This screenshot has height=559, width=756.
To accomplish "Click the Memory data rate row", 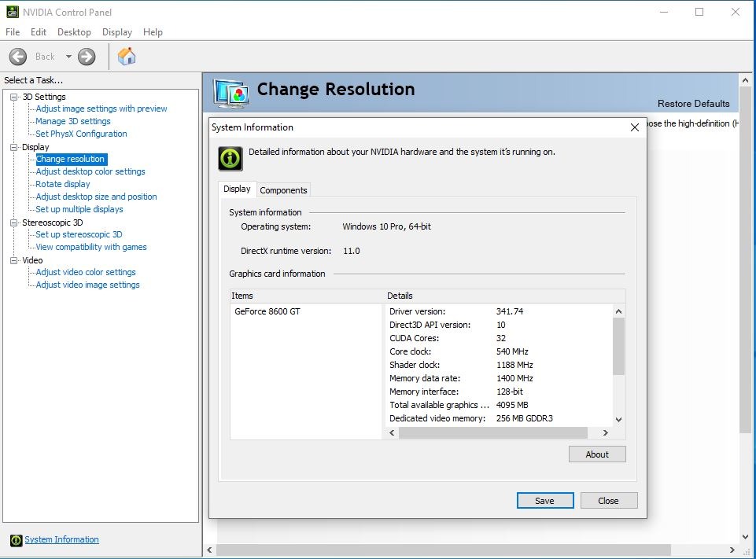I will point(499,378).
